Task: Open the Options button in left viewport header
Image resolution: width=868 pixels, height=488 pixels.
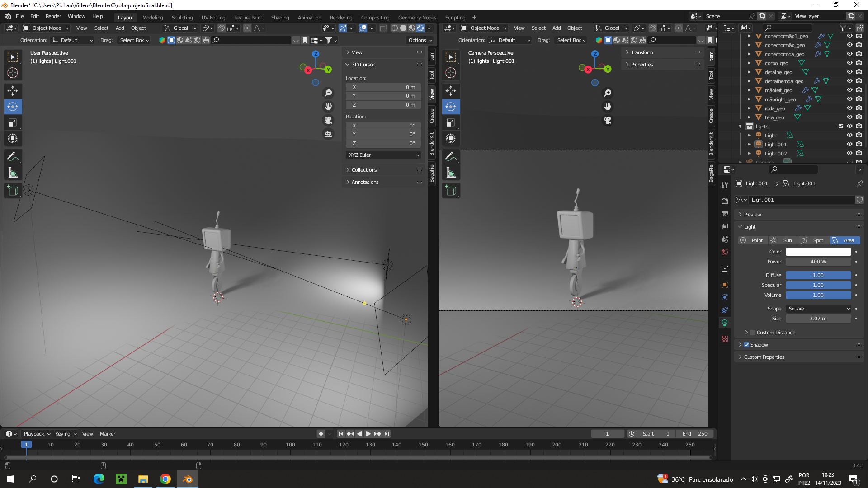Action: [x=420, y=40]
